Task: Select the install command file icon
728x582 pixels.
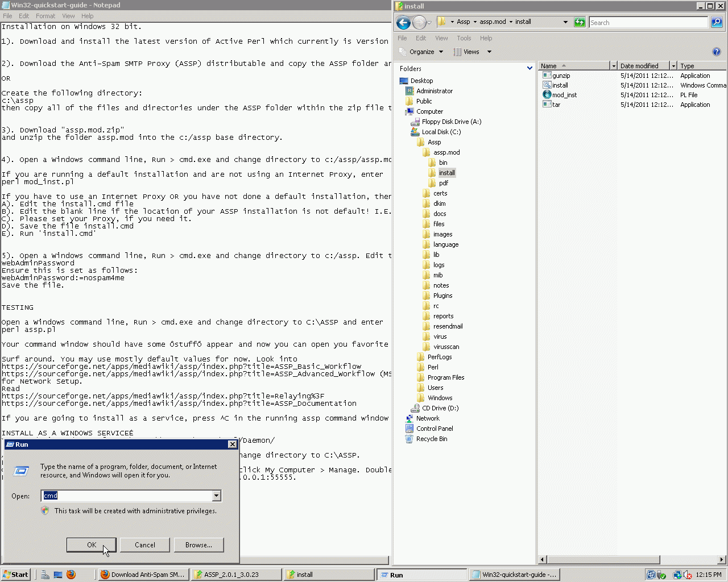Action: click(x=547, y=85)
